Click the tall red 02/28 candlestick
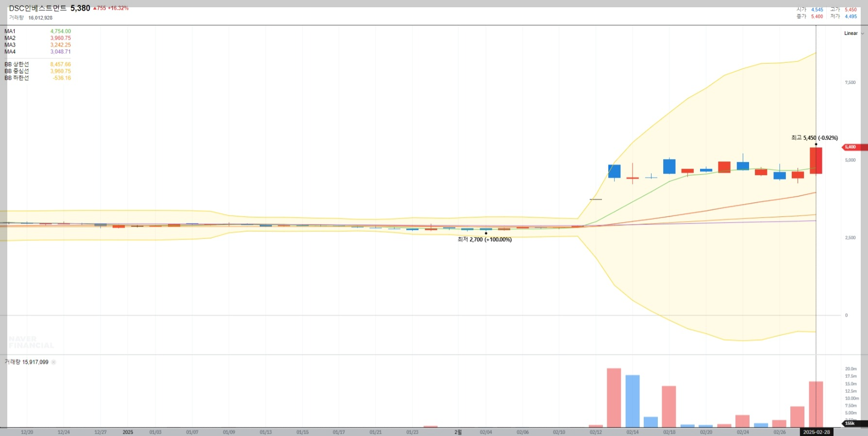Viewport: 868px width, 436px height. 816,161
